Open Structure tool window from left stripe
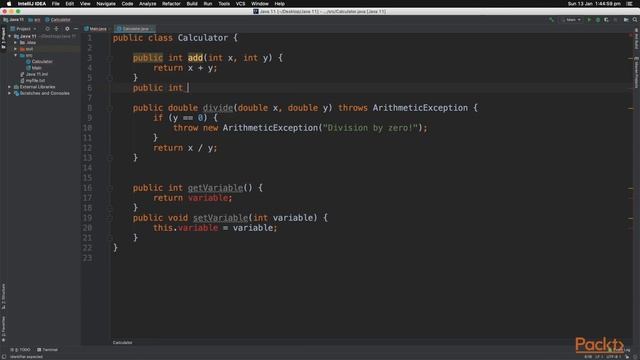The width and height of the screenshot is (640, 360). coord(3,296)
